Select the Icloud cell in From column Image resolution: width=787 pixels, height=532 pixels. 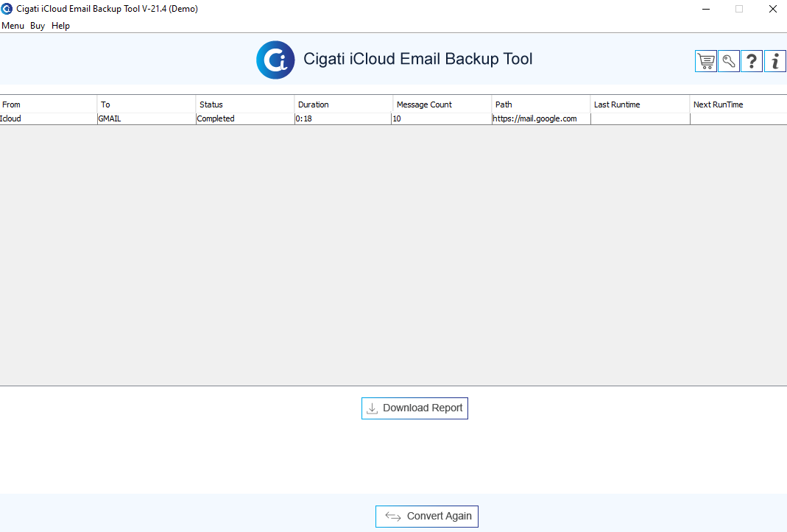[48, 118]
